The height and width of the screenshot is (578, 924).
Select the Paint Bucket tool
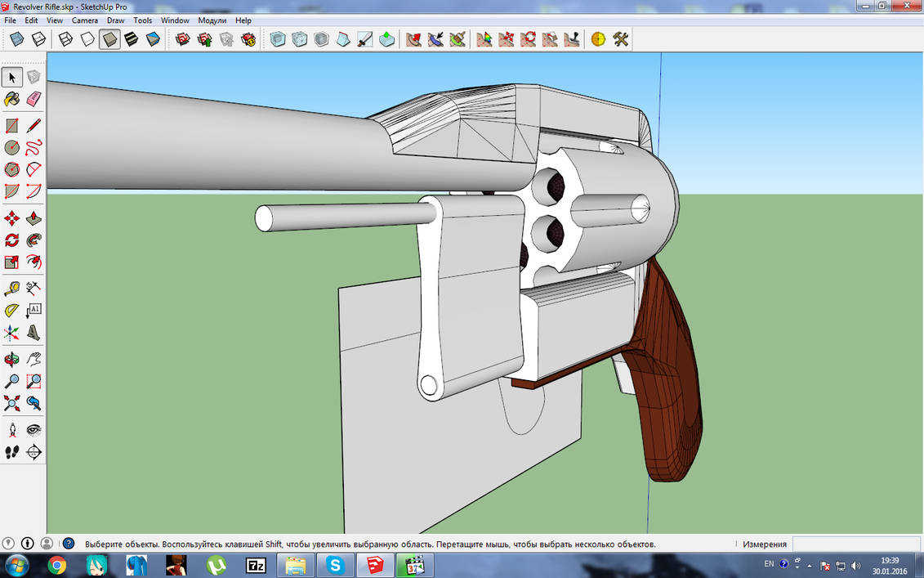12,98
